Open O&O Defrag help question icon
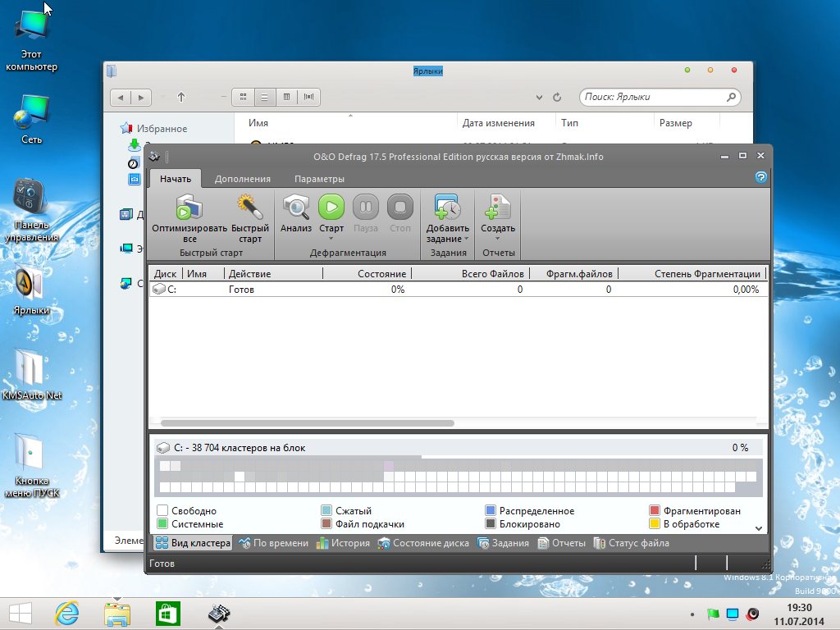840x630 pixels. point(760,177)
